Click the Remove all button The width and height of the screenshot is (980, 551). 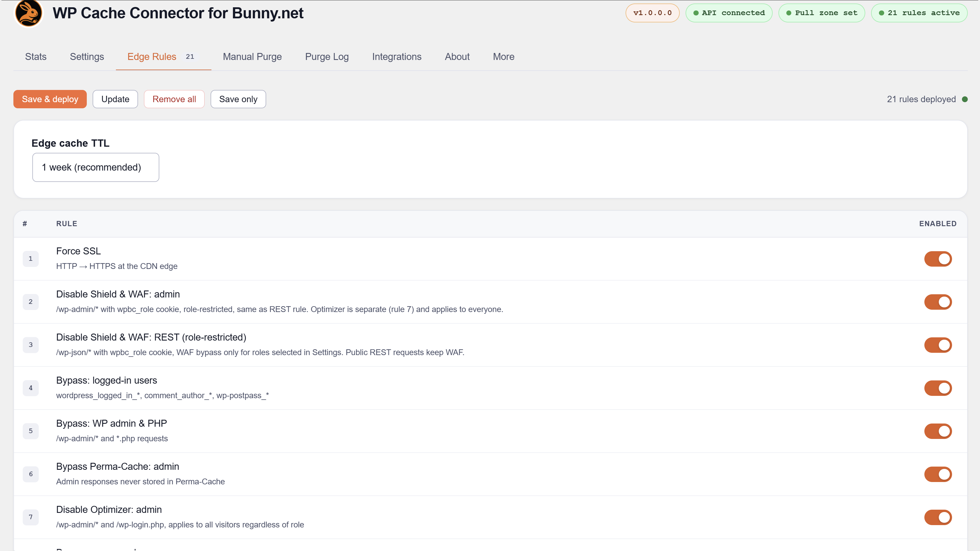174,99
